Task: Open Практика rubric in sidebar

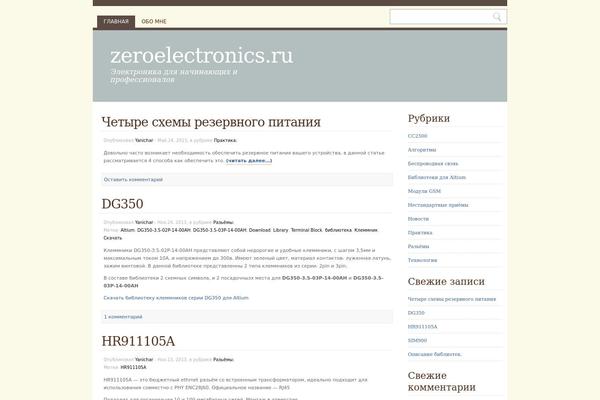Action: [x=420, y=232]
